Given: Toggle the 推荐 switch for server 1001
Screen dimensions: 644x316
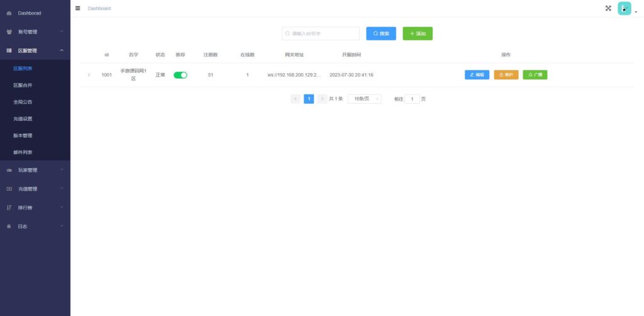Looking at the screenshot, I should [x=180, y=75].
